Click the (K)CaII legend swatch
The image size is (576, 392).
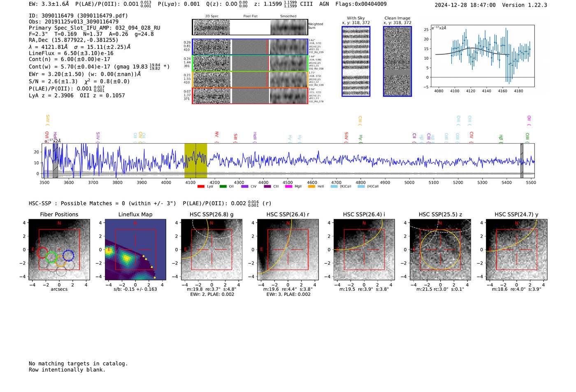334,186
